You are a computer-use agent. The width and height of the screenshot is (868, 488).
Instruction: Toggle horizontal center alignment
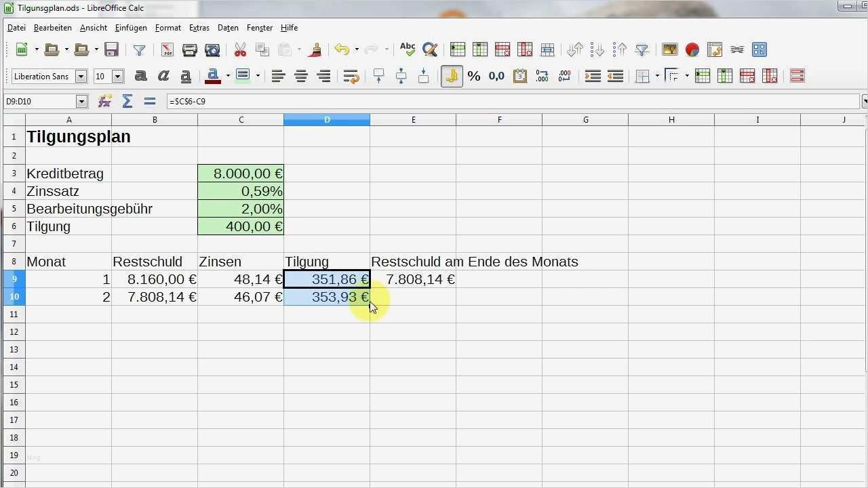tap(301, 77)
